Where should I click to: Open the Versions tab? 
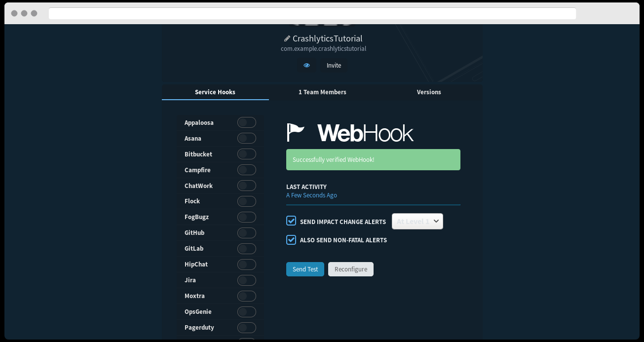point(429,92)
